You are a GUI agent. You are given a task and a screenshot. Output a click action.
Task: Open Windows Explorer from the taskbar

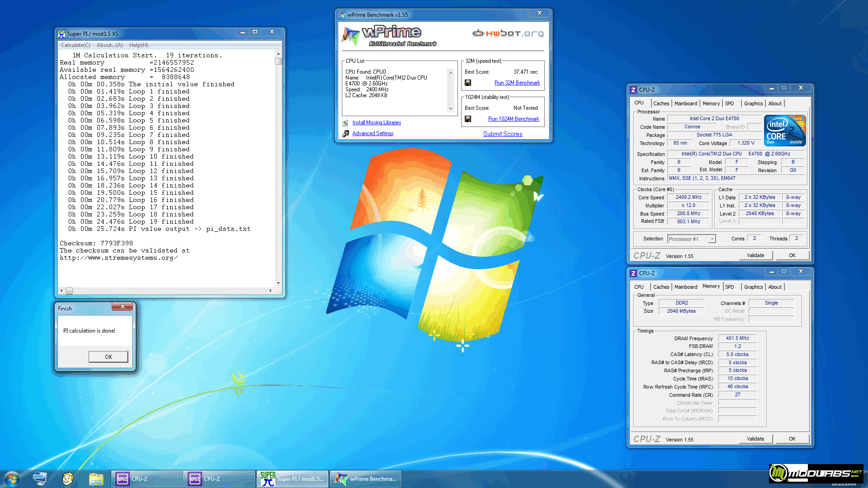tap(96, 479)
